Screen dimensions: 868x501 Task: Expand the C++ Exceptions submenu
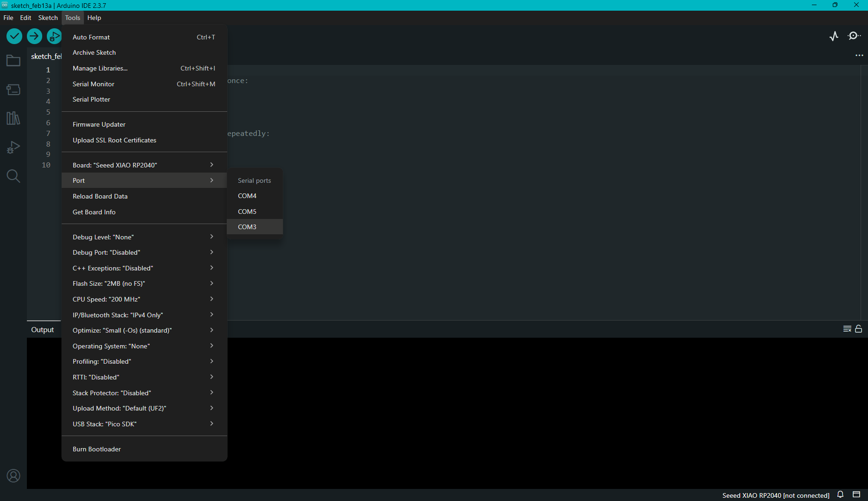click(x=144, y=268)
